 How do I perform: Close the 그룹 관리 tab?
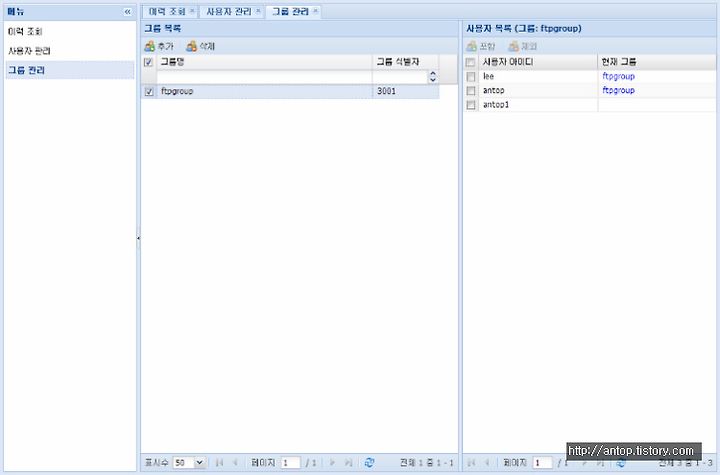315,11
